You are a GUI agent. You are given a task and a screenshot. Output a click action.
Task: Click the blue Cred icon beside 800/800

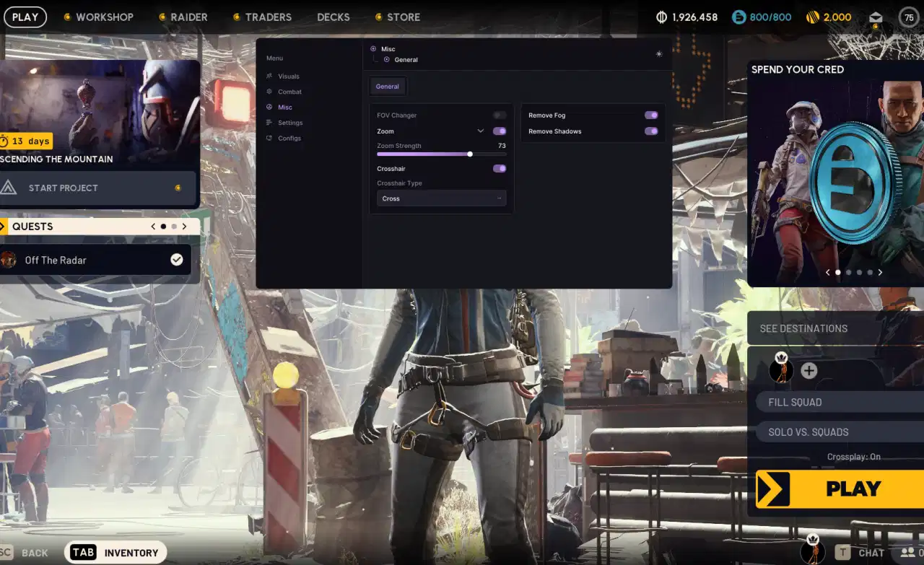(x=739, y=17)
